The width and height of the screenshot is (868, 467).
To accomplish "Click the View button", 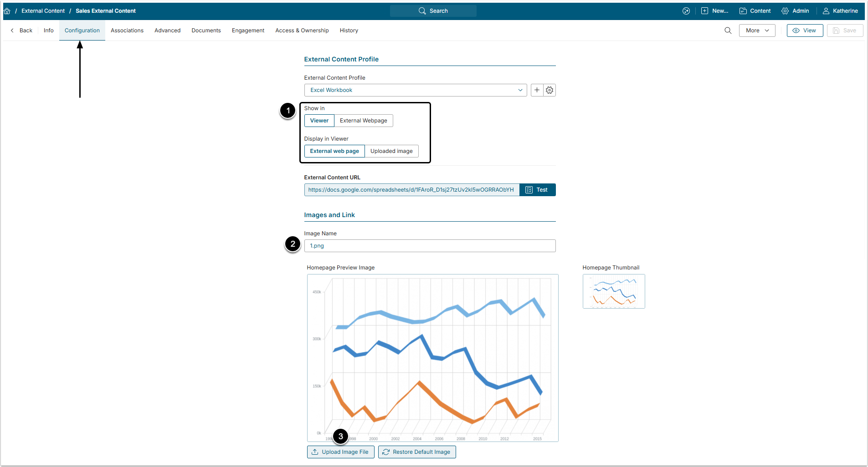I will (805, 30).
